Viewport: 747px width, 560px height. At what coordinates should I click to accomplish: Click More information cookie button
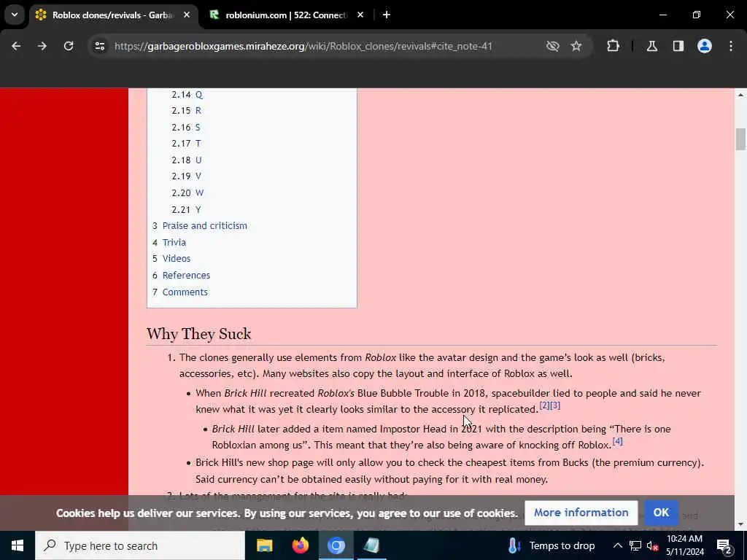(x=581, y=513)
